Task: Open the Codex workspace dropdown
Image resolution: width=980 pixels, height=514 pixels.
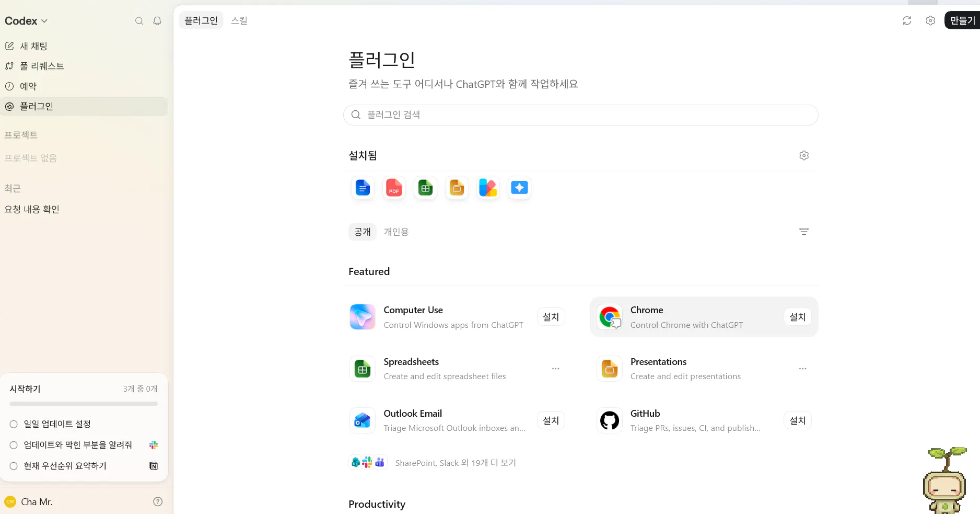Action: point(26,21)
